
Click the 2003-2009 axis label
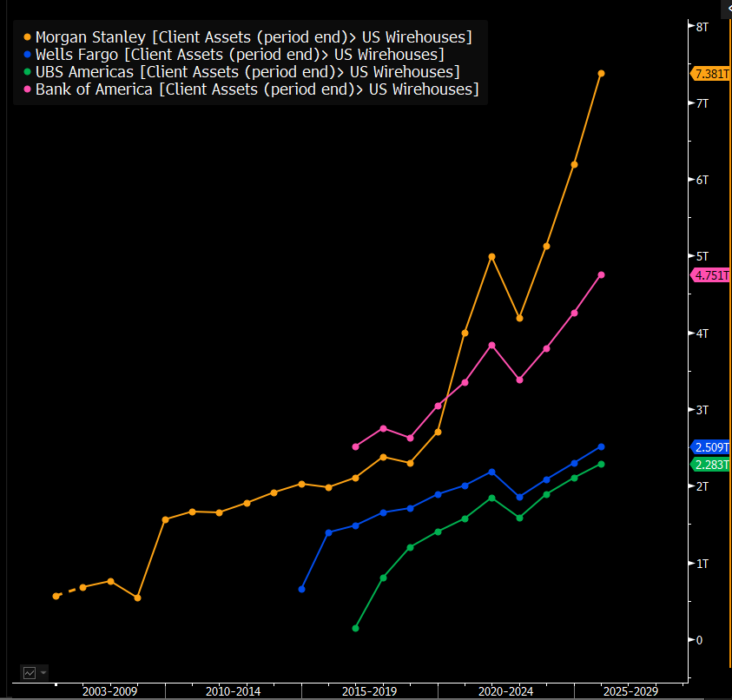pyautogui.click(x=109, y=691)
